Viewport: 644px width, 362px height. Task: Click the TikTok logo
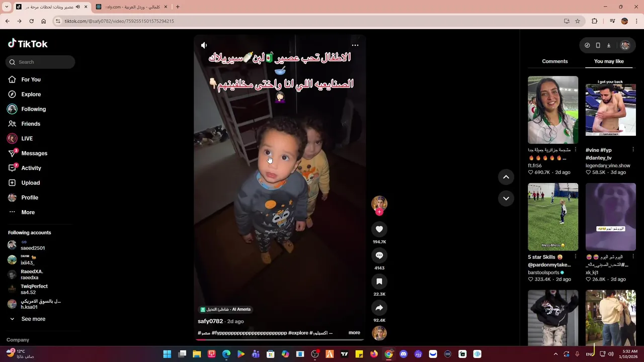click(x=28, y=44)
